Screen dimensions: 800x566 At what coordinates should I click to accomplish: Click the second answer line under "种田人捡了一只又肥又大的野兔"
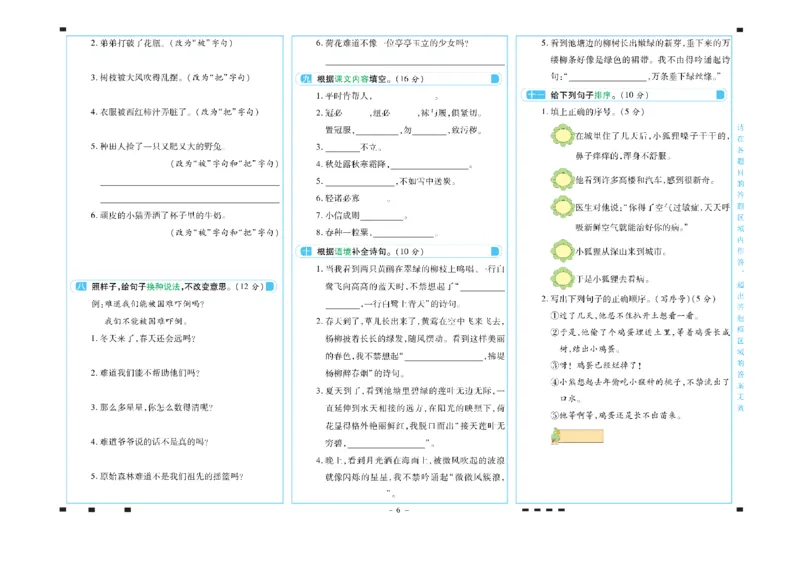coord(190,202)
